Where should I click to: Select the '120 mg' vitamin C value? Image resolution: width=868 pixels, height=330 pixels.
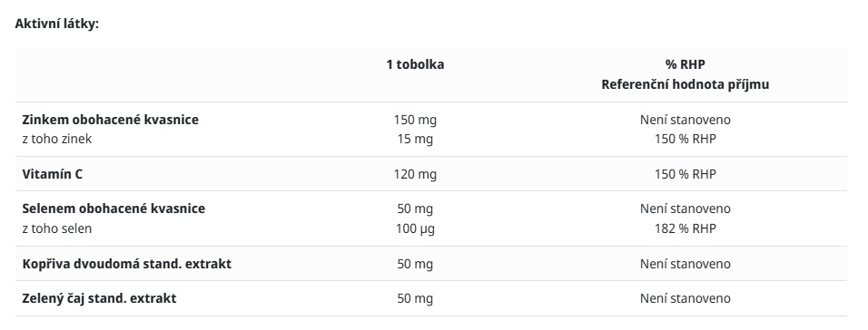tap(415, 175)
